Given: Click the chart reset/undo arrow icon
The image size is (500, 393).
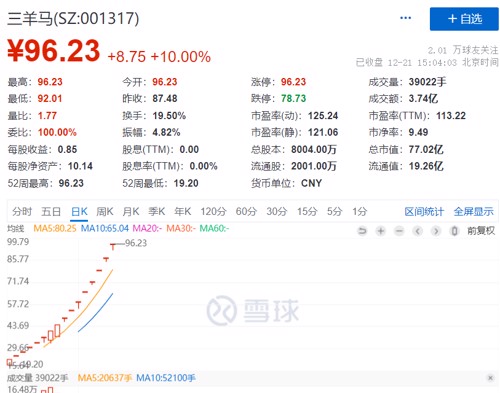Looking at the screenshot, I should pyautogui.click(x=362, y=231).
